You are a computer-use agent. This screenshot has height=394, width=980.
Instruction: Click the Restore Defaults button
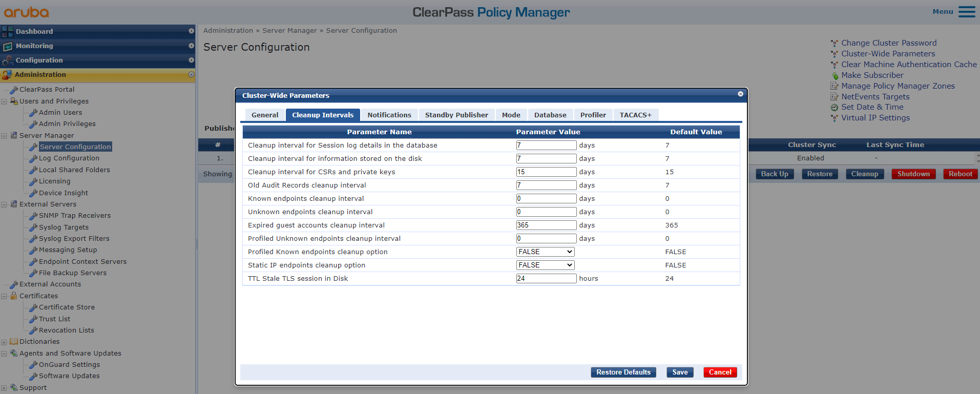coord(623,372)
